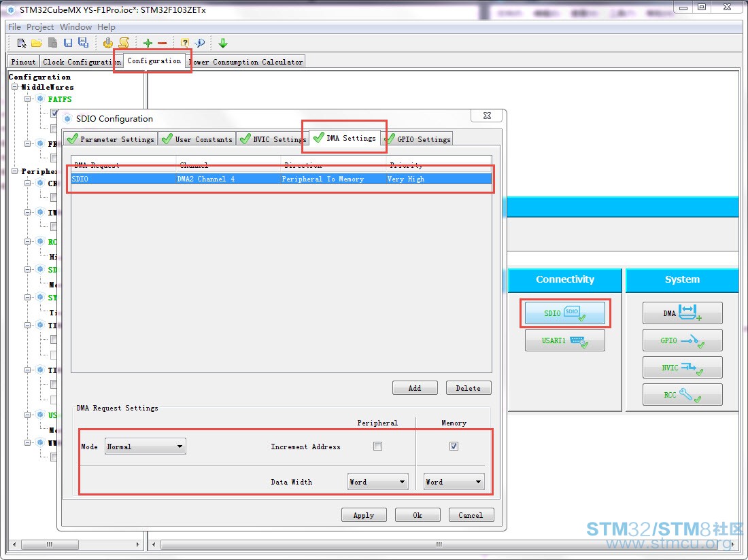The image size is (748, 560).
Task: Click the green plus toolbar icon
Action: [148, 43]
